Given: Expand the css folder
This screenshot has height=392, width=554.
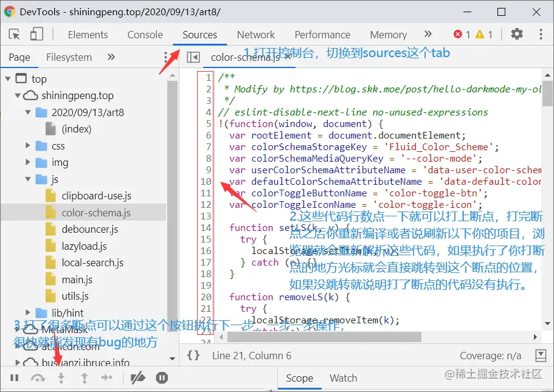Looking at the screenshot, I should 28,145.
